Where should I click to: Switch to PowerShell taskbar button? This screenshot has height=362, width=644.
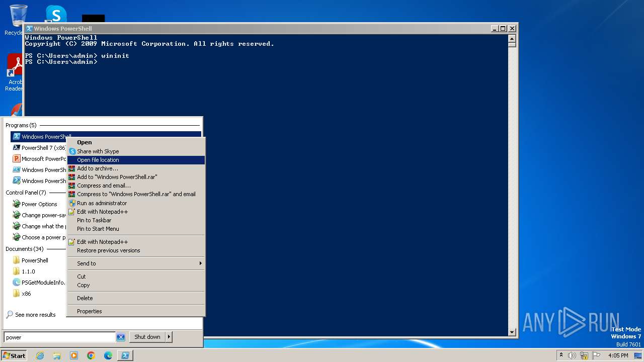click(125, 355)
